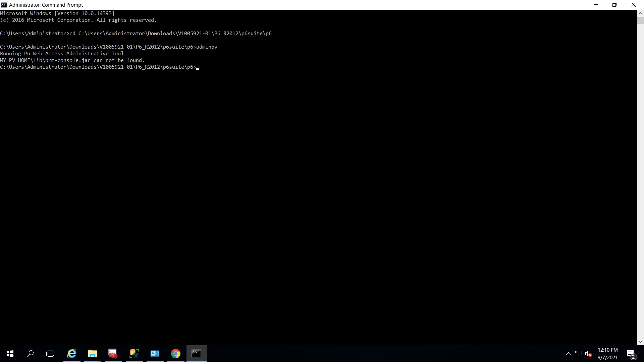Click the scrollbar up arrow
This screenshot has height=362, width=644.
pyautogui.click(x=640, y=13)
